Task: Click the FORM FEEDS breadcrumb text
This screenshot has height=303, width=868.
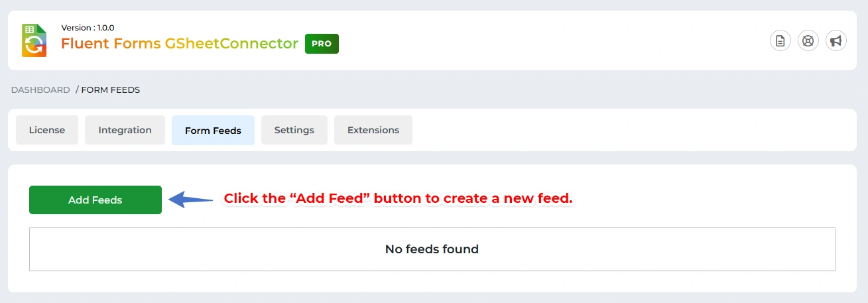Action: click(x=110, y=90)
